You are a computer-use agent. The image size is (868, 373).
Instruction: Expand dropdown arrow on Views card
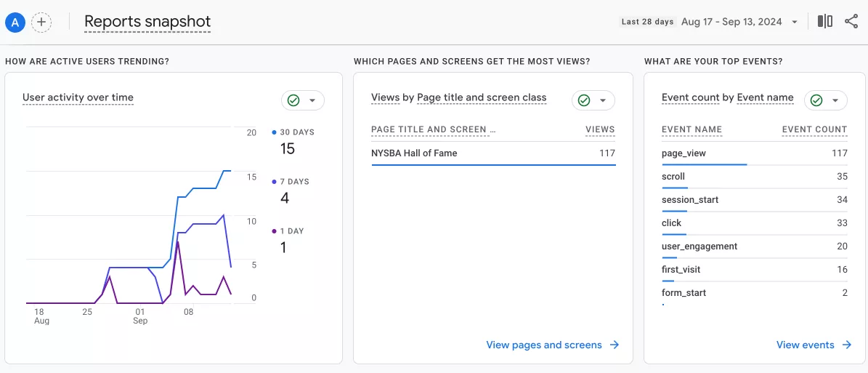603,100
